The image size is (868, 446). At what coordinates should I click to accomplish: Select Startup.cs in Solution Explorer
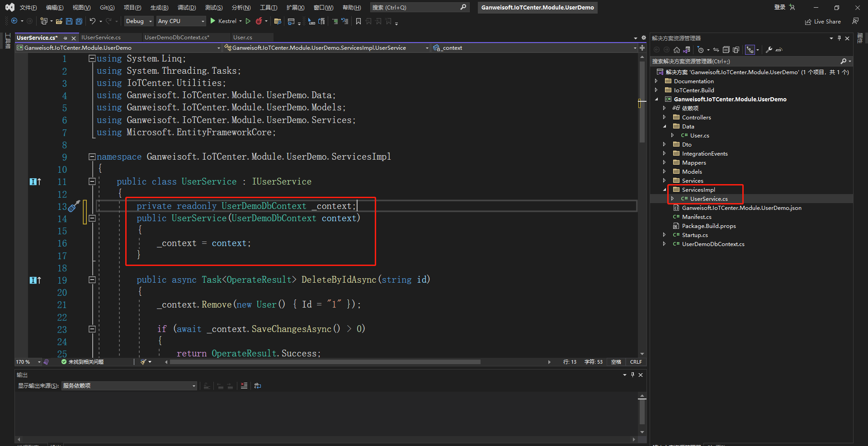coord(695,235)
